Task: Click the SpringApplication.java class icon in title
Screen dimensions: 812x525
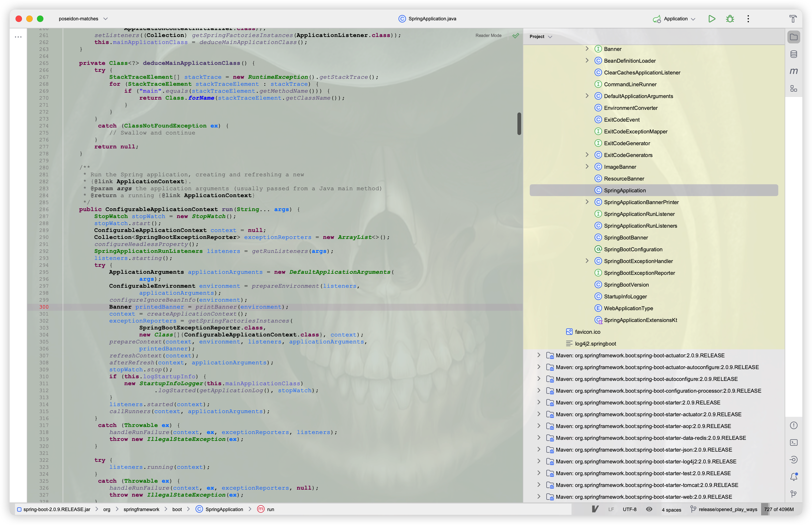Action: click(x=402, y=19)
